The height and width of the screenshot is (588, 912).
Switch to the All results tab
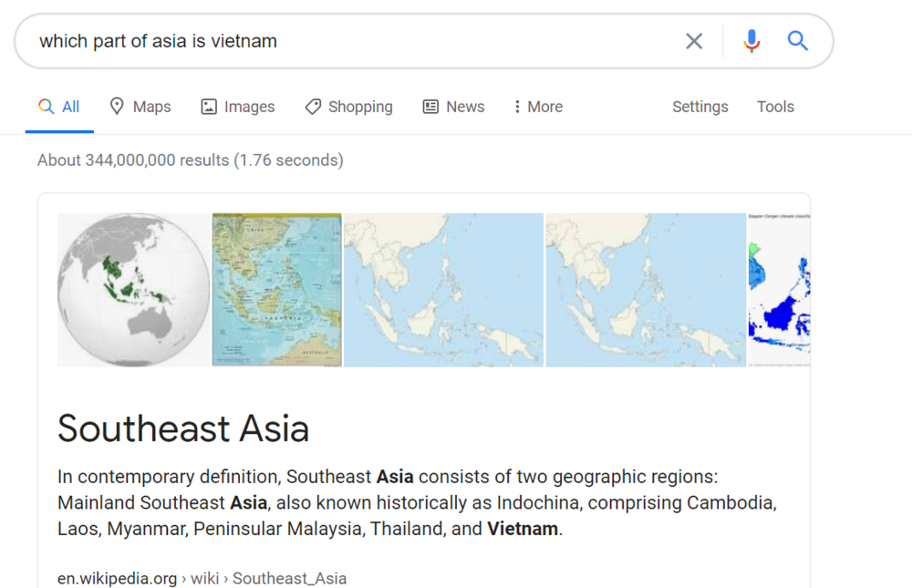59,107
